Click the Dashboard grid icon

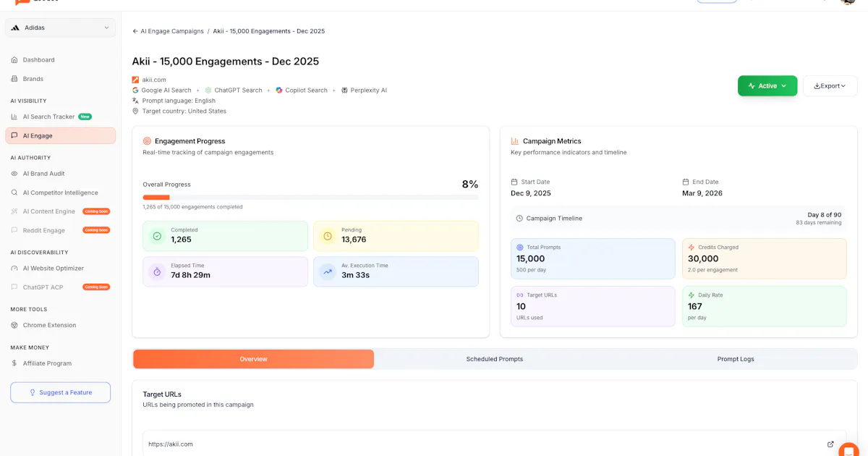pyautogui.click(x=14, y=60)
